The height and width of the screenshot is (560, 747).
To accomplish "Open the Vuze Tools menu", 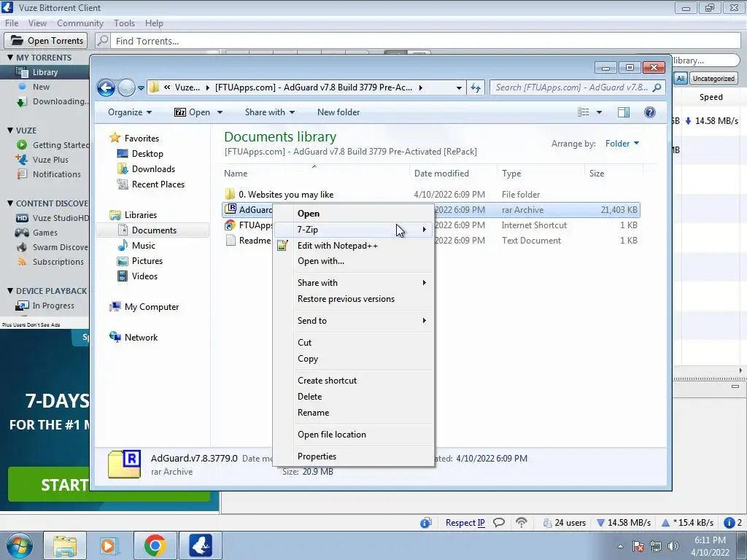I will pyautogui.click(x=124, y=23).
